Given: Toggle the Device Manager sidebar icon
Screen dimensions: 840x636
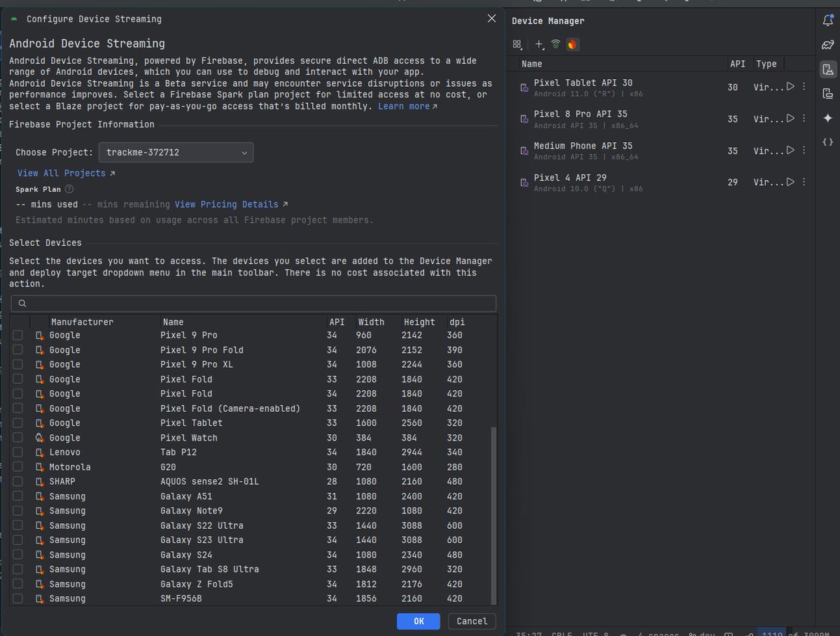Looking at the screenshot, I should 828,69.
